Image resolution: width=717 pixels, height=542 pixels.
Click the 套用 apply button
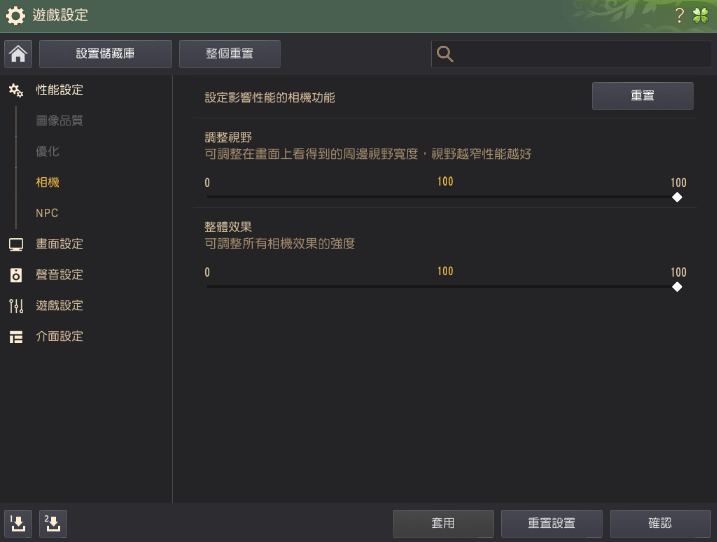[x=443, y=523]
